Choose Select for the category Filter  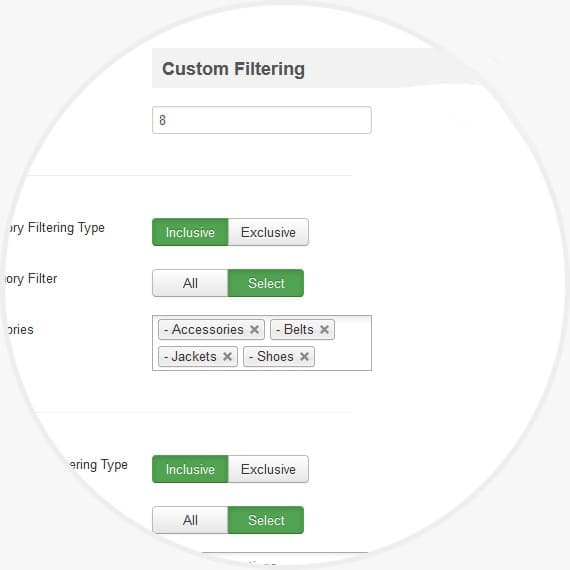[x=266, y=283]
